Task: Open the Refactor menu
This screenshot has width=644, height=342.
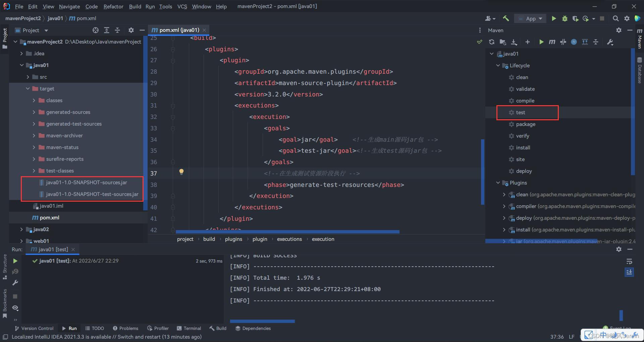Action: (x=113, y=6)
